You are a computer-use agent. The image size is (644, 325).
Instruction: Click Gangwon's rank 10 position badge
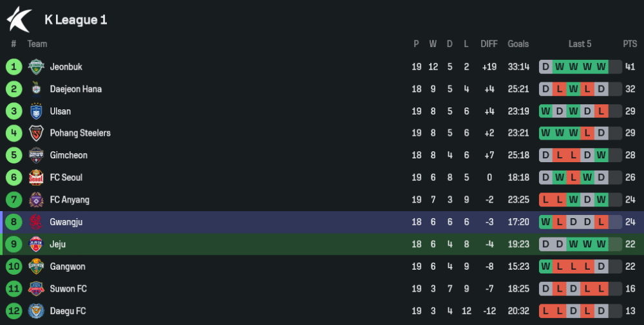click(x=14, y=266)
